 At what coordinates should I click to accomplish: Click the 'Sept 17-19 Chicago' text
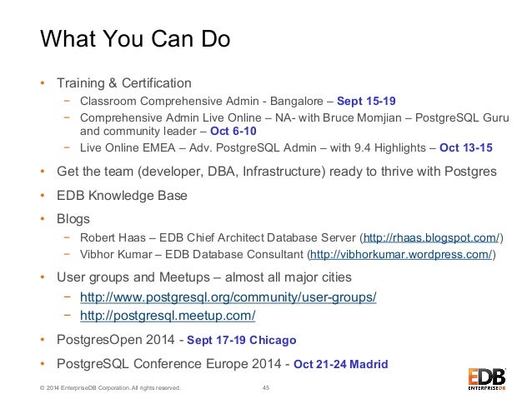pos(242,340)
